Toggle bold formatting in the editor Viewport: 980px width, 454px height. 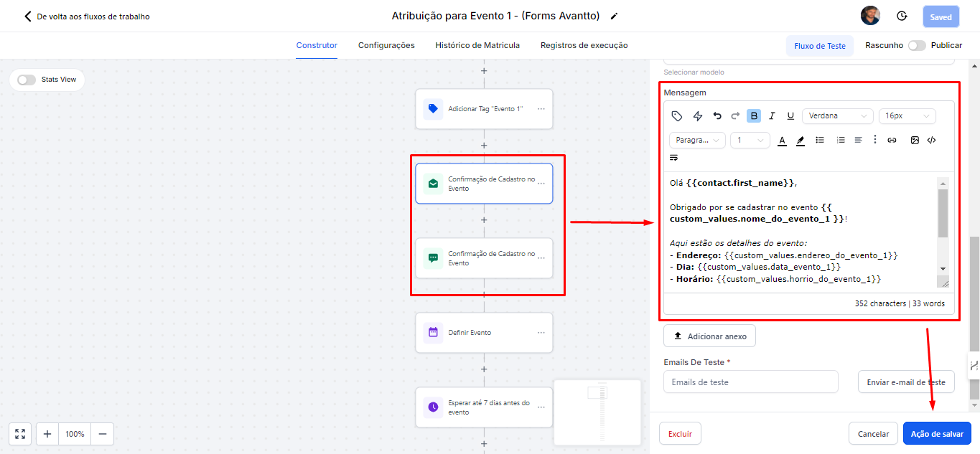pos(754,116)
